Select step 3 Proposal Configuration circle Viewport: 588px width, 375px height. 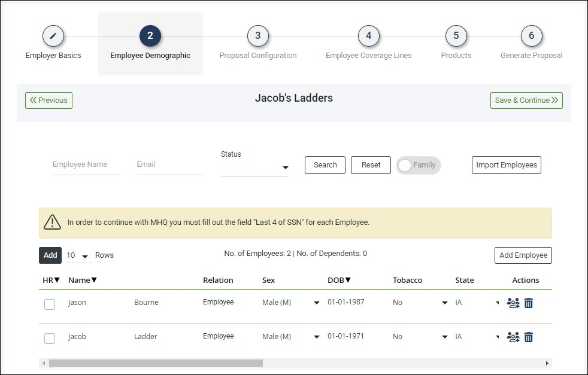click(x=258, y=36)
